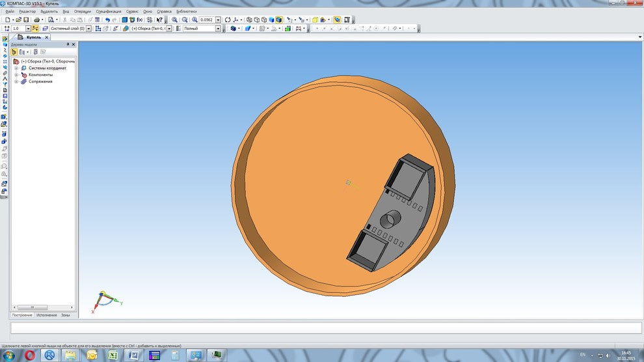Expand the Компоненты tree node
644x362 pixels.
point(16,75)
